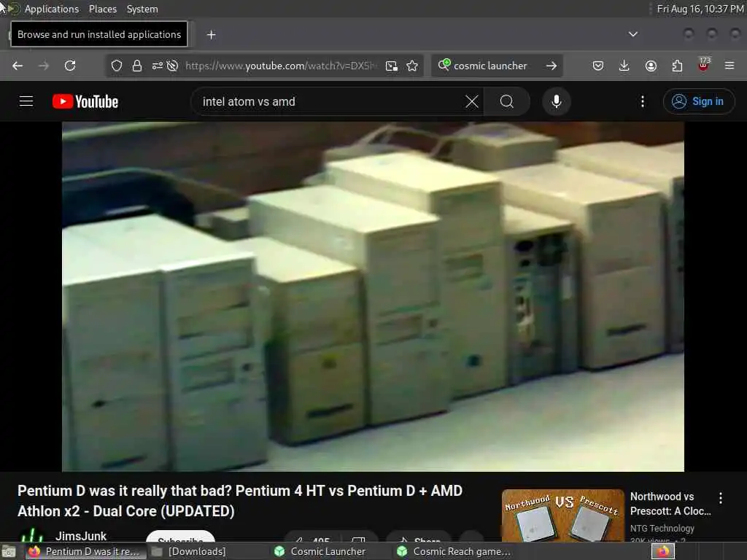Image resolution: width=747 pixels, height=560 pixels.
Task: Click the Sign in button
Action: click(x=699, y=101)
